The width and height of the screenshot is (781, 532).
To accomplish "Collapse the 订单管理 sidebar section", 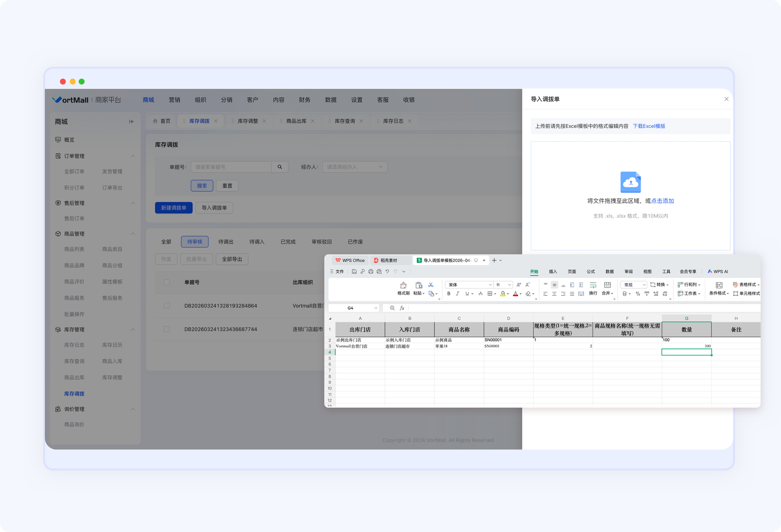I will (x=133, y=156).
